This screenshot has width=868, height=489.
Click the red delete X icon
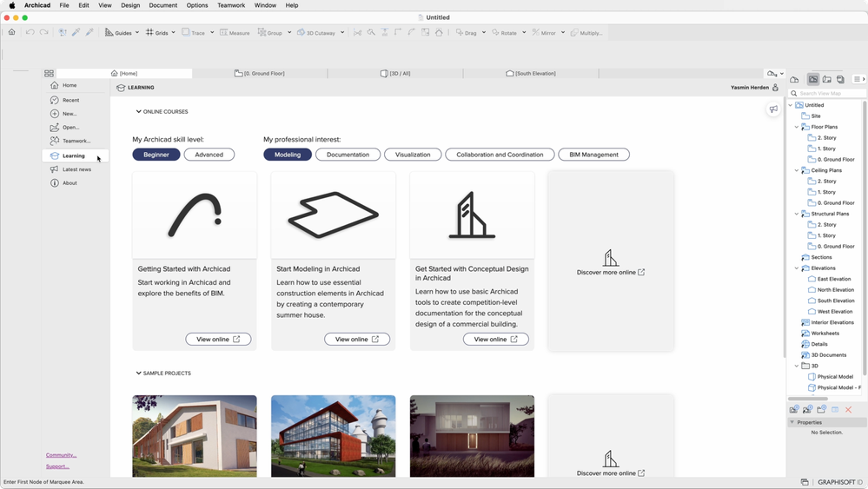(x=848, y=410)
